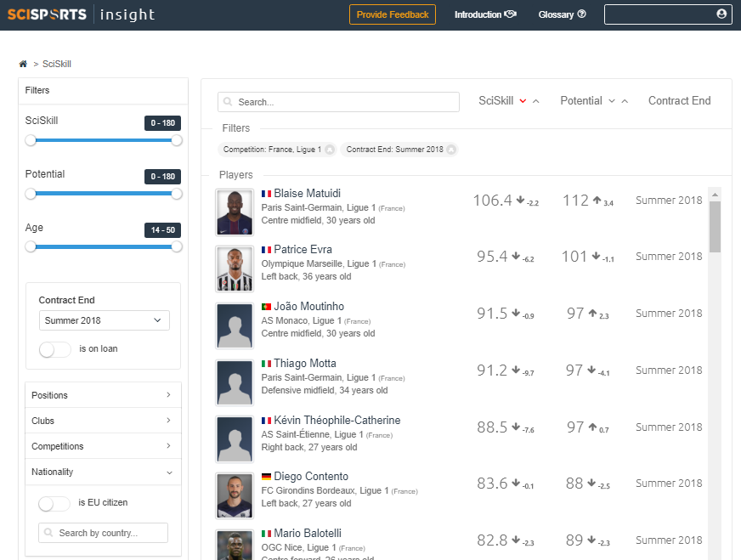This screenshot has height=560, width=741.
Task: Expand the Positions filter section
Action: pyautogui.click(x=103, y=395)
